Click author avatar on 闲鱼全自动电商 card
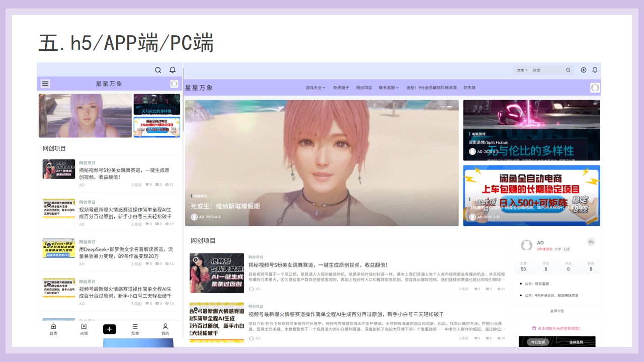The width and height of the screenshot is (644, 362). [x=472, y=217]
